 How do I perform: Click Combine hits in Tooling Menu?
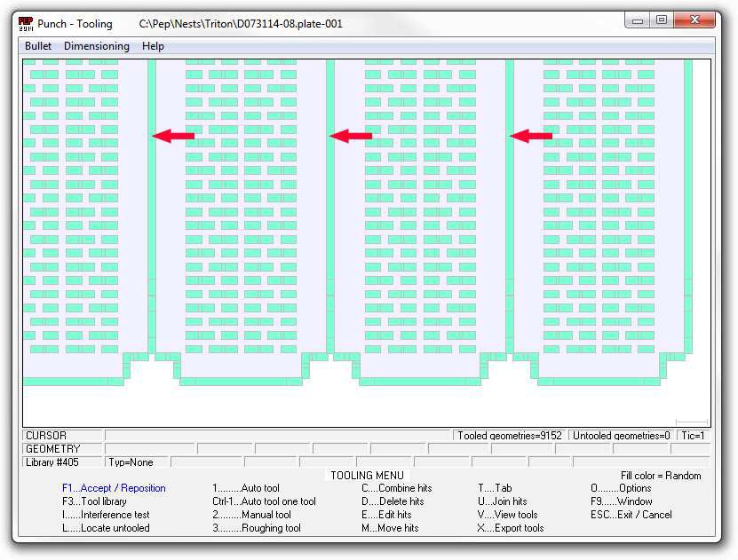coord(396,488)
